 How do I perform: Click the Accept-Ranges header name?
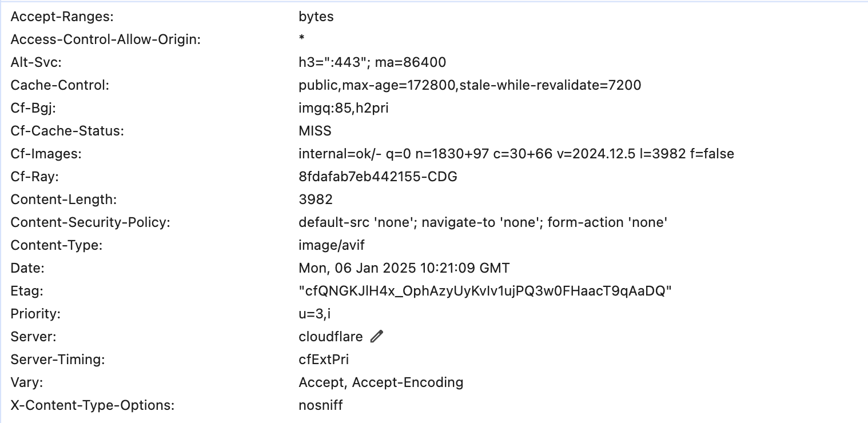click(62, 17)
